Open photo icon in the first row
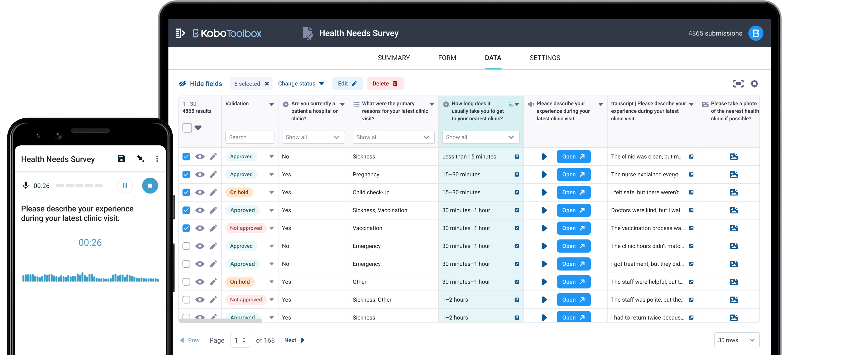Viewport: 868px width, 355px height. click(734, 157)
